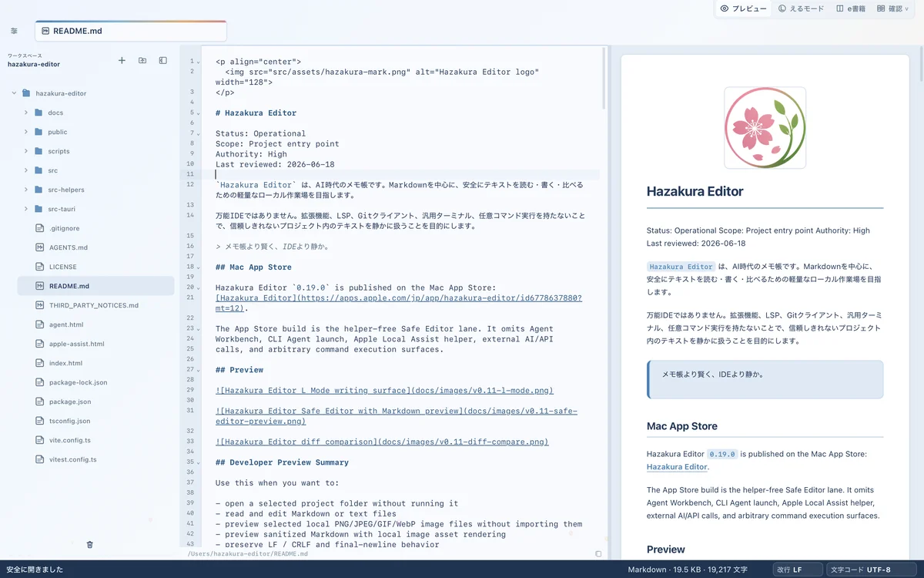This screenshot has width=924, height=578.
Task: Click the App Store URL link in the editor source
Action: coord(399,303)
